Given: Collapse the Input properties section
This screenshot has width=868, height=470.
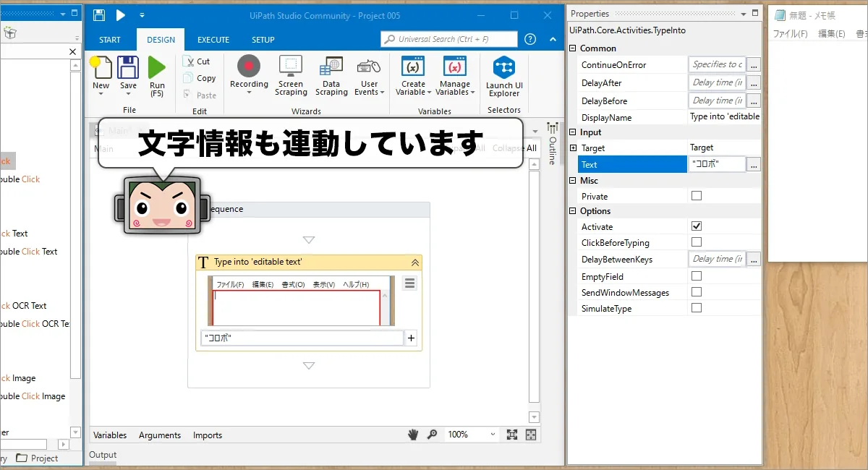Looking at the screenshot, I should point(573,132).
